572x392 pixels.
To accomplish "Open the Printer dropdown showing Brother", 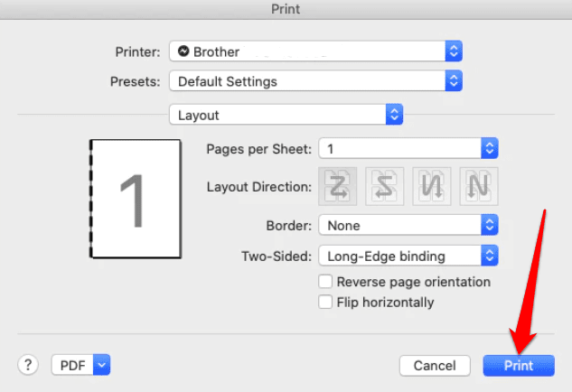I will pos(315,51).
